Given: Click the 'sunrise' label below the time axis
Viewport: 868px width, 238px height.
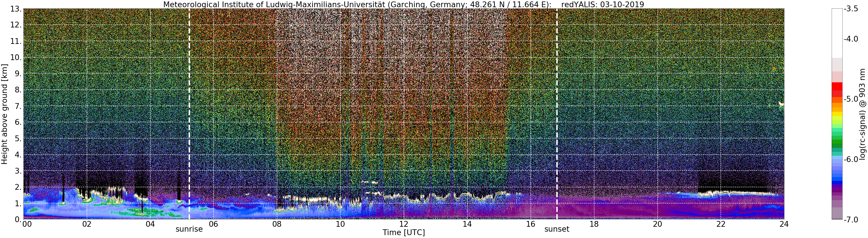Looking at the screenshot, I should (189, 229).
